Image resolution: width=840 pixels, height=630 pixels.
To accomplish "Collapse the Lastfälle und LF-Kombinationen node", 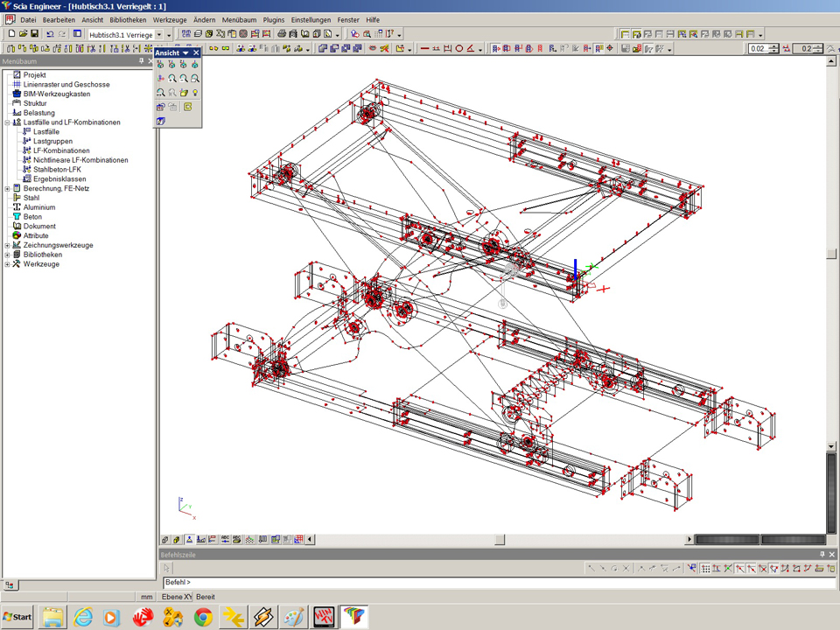I will pos(7,122).
